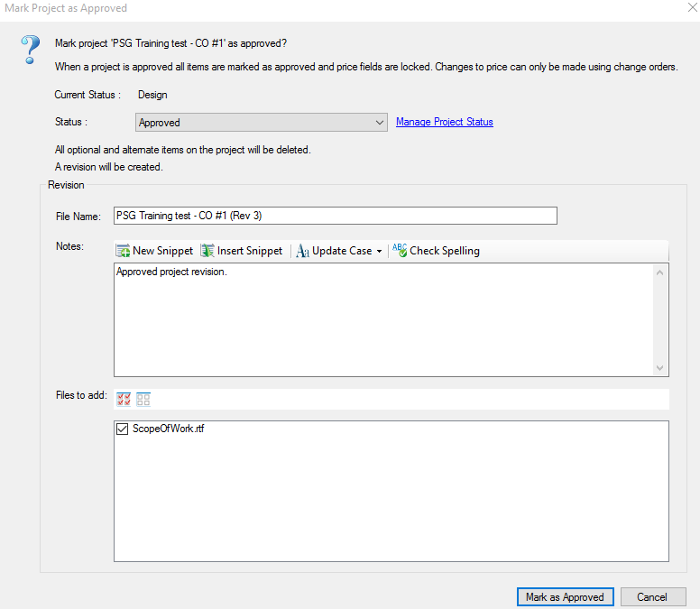The height and width of the screenshot is (609, 700).
Task: Click inside the File Name field
Action: point(336,216)
